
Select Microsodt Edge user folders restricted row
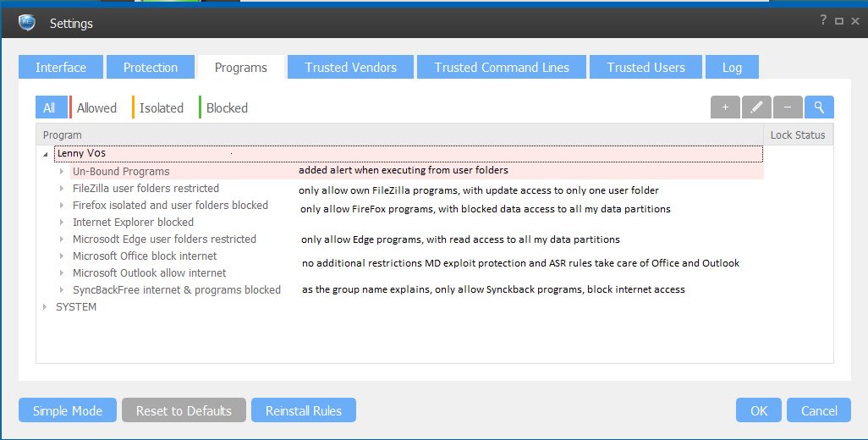tap(164, 239)
